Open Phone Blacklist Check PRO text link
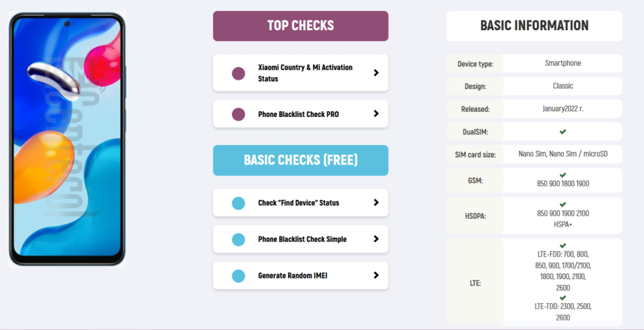644x330 pixels. [x=299, y=114]
